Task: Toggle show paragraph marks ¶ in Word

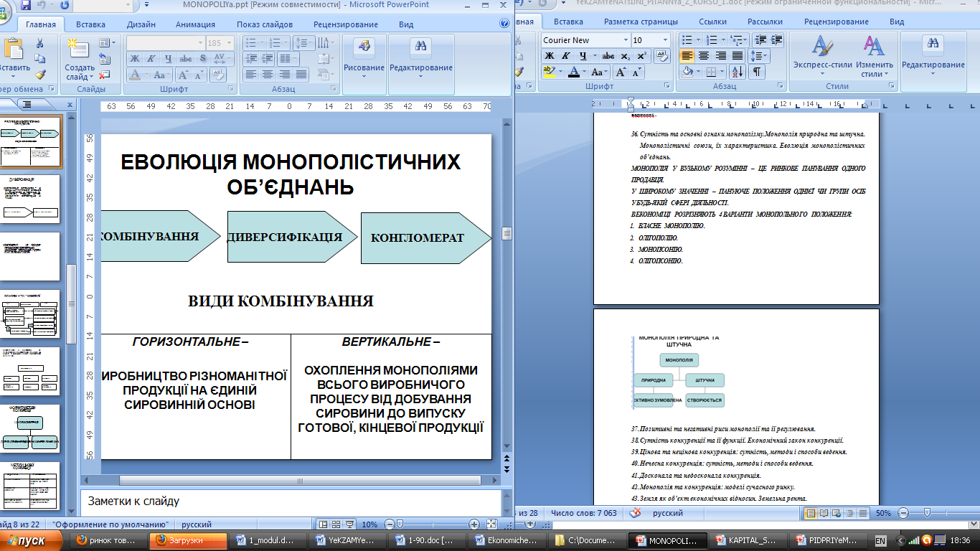Action: 758,72
